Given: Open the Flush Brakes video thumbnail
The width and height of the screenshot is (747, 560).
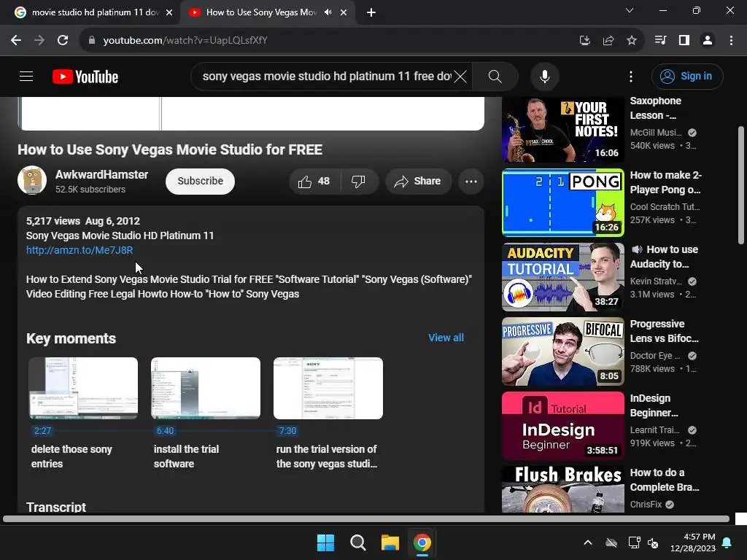Looking at the screenshot, I should 563,489.
